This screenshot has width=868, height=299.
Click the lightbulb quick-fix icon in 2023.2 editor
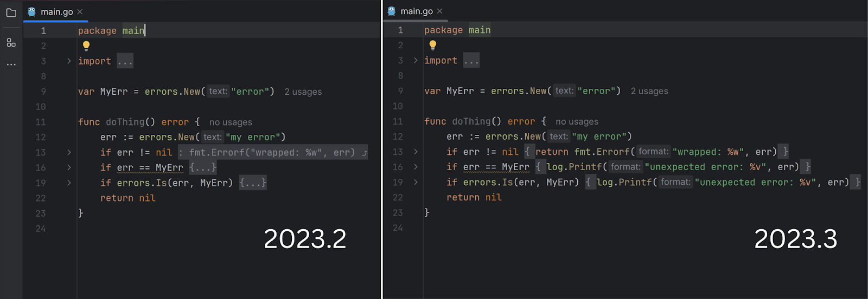click(86, 46)
